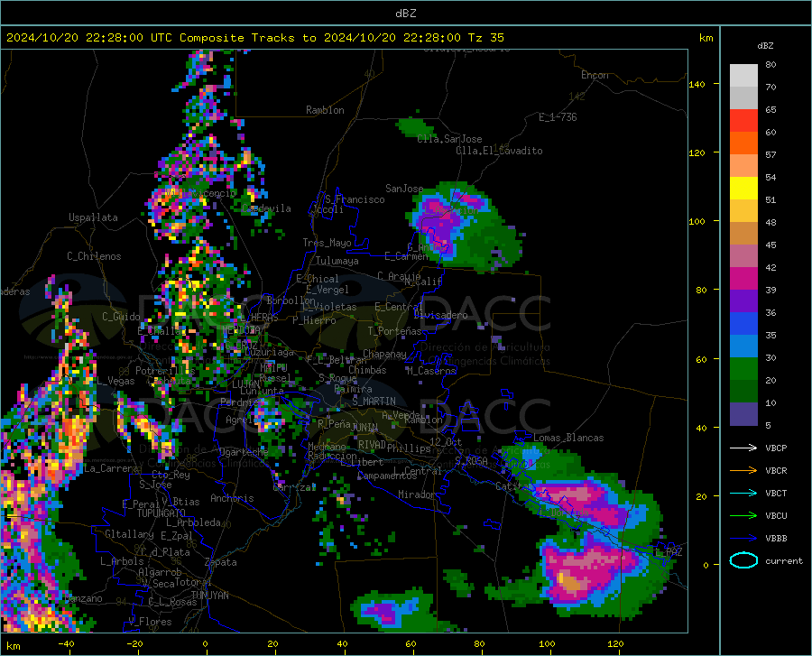Select the yellow 51 dBZ color swatch

(x=743, y=189)
